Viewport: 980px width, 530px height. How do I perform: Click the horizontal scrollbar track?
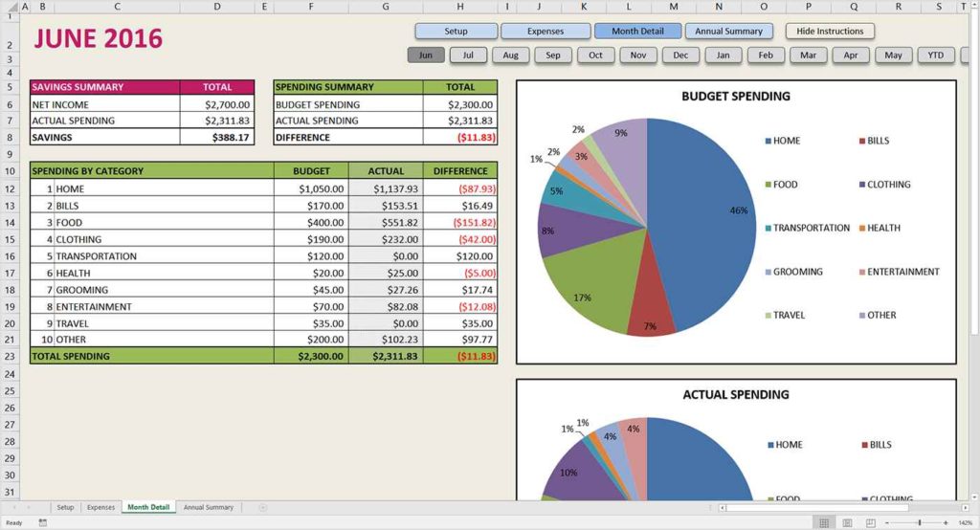842,507
